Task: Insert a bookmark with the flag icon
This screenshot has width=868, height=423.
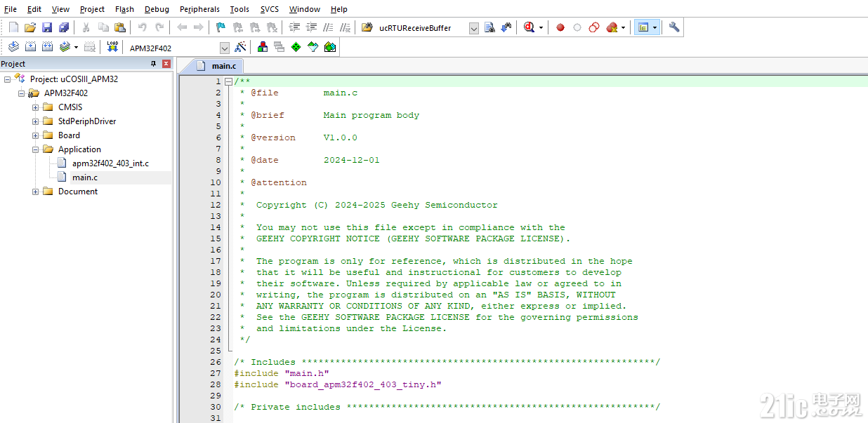Action: 221,27
